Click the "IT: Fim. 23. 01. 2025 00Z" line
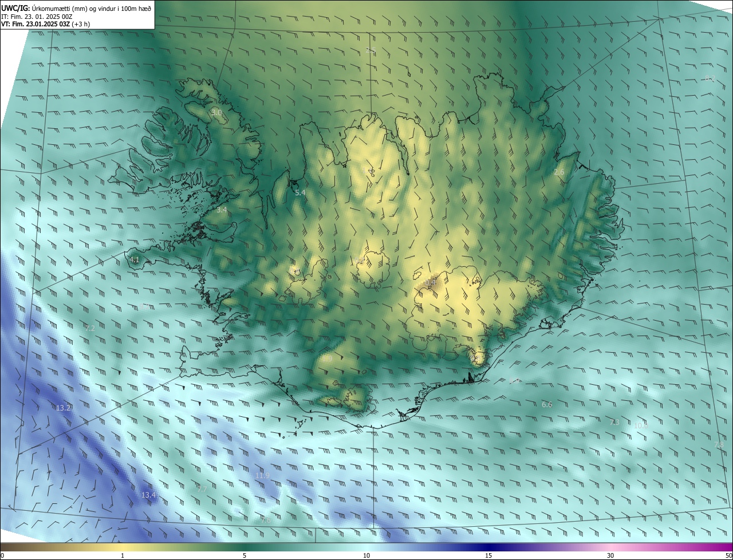Image resolution: width=733 pixels, height=560 pixels. (x=38, y=17)
